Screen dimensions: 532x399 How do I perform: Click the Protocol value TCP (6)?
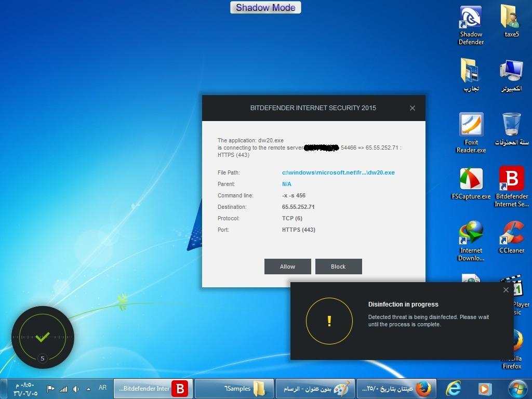(292, 218)
